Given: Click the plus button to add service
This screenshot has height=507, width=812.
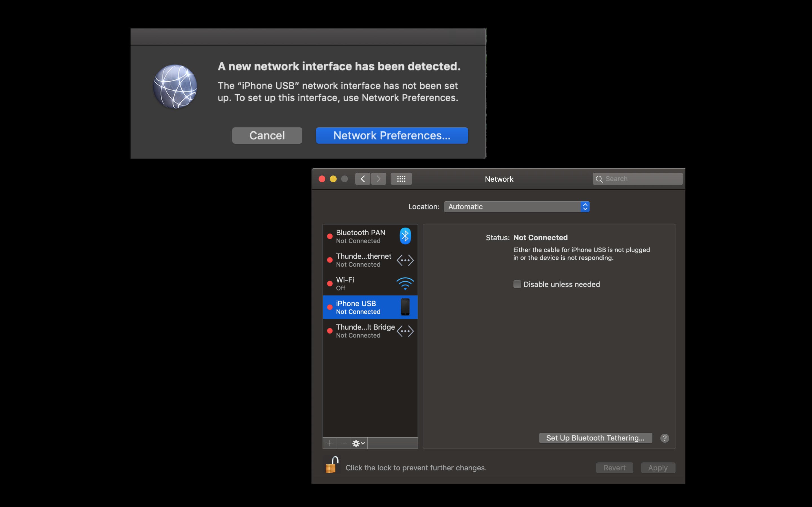Looking at the screenshot, I should pyautogui.click(x=330, y=443).
